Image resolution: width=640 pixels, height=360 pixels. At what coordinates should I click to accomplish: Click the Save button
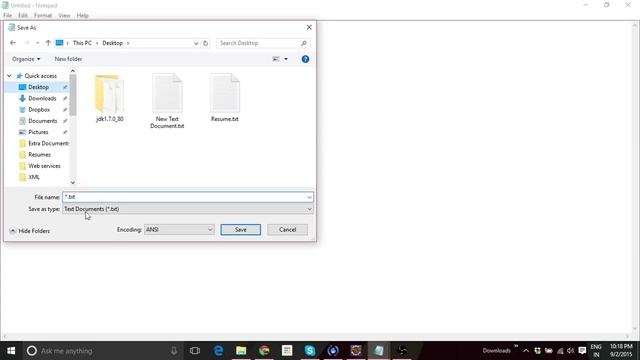tap(240, 230)
